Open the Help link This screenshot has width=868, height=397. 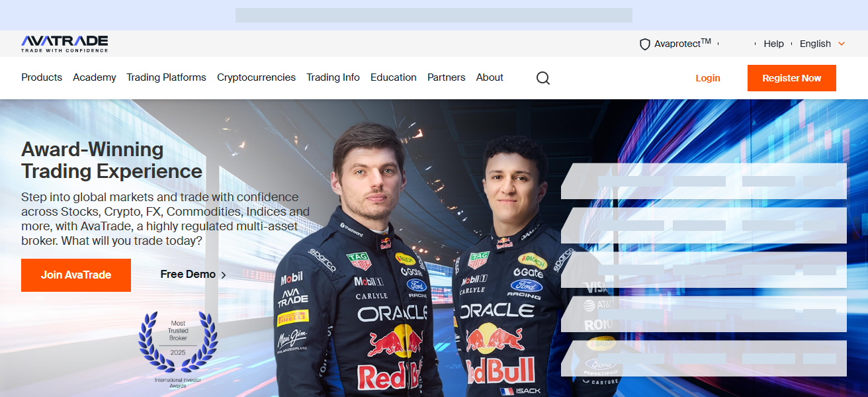point(773,44)
